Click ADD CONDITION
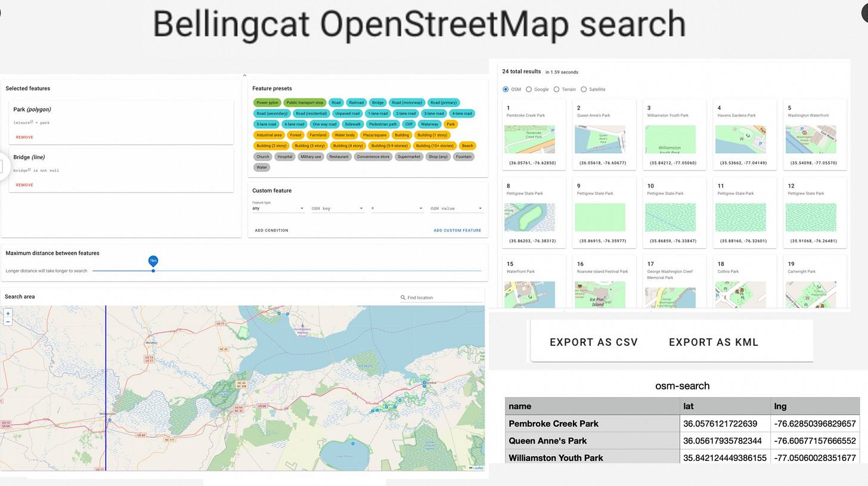The height and width of the screenshot is (486, 868). click(271, 230)
